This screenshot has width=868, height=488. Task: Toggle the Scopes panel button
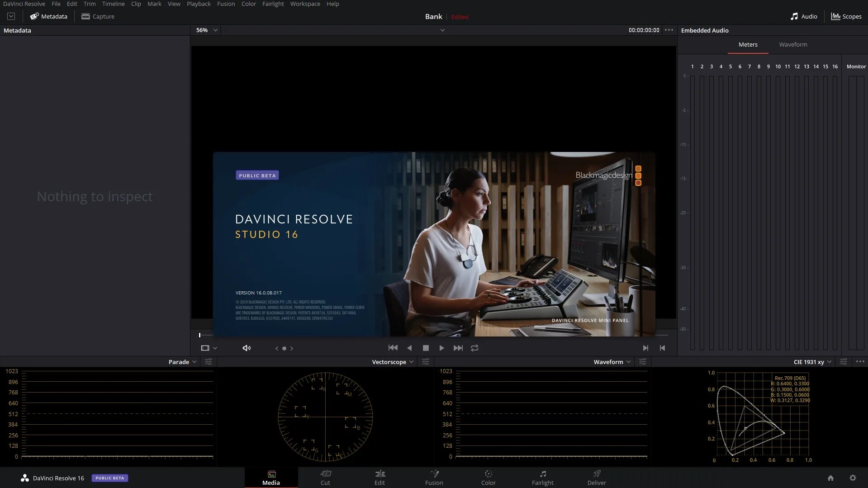pyautogui.click(x=846, y=16)
